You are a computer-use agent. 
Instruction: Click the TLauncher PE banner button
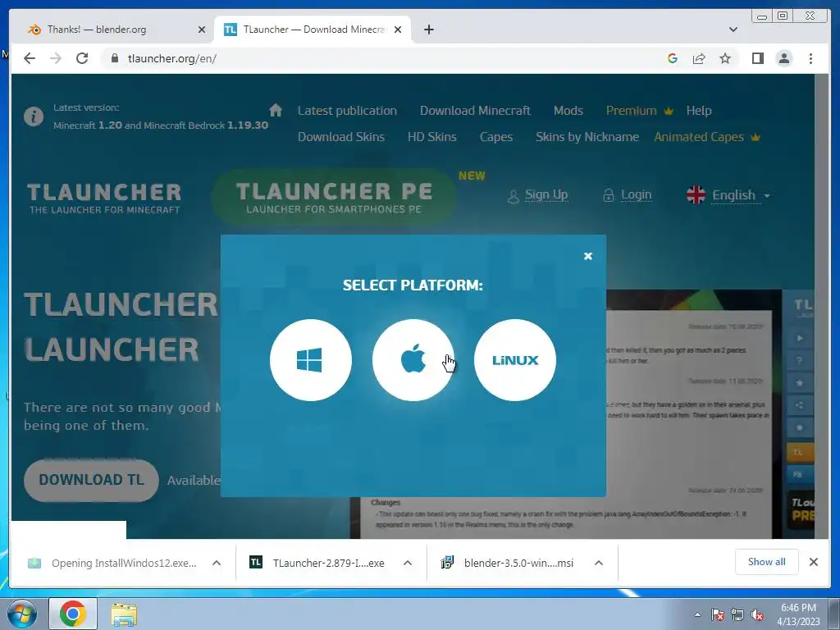[x=333, y=197]
